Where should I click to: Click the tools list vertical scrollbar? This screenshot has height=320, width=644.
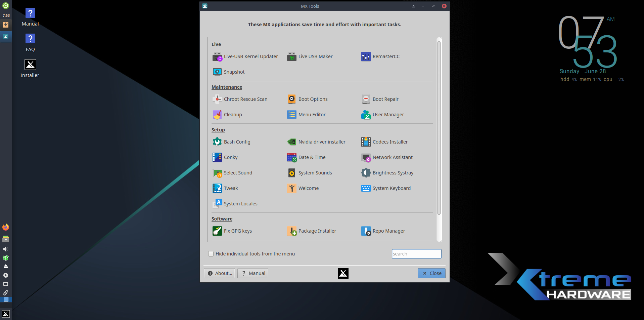coord(439,128)
